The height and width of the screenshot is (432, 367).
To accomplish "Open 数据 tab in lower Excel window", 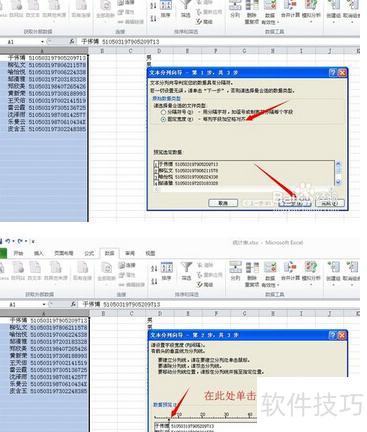I will 109,253.
